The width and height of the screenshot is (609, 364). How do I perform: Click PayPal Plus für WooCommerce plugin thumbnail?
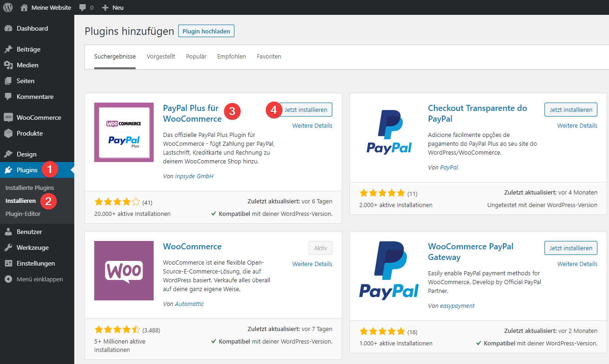124,132
